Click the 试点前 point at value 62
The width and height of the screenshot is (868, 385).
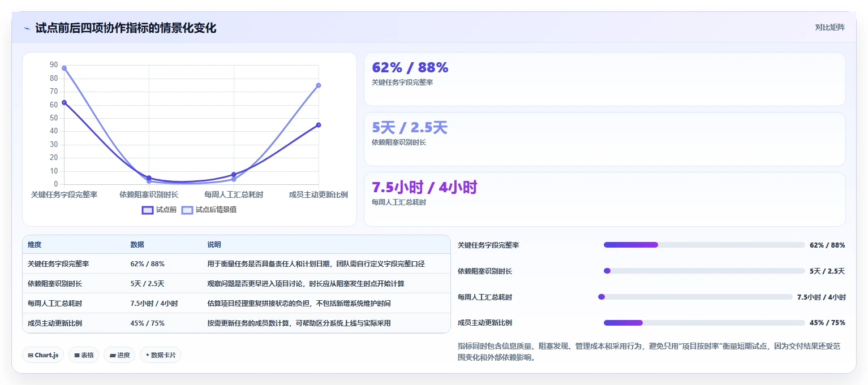[64, 102]
